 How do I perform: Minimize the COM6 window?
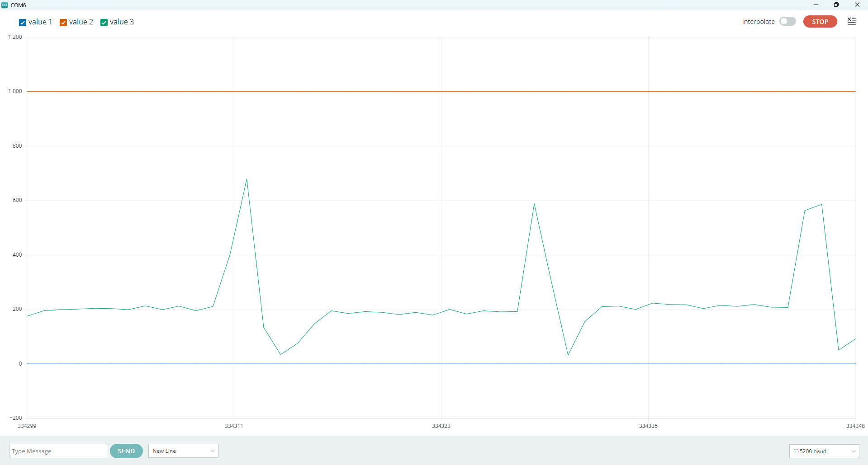[x=816, y=5]
